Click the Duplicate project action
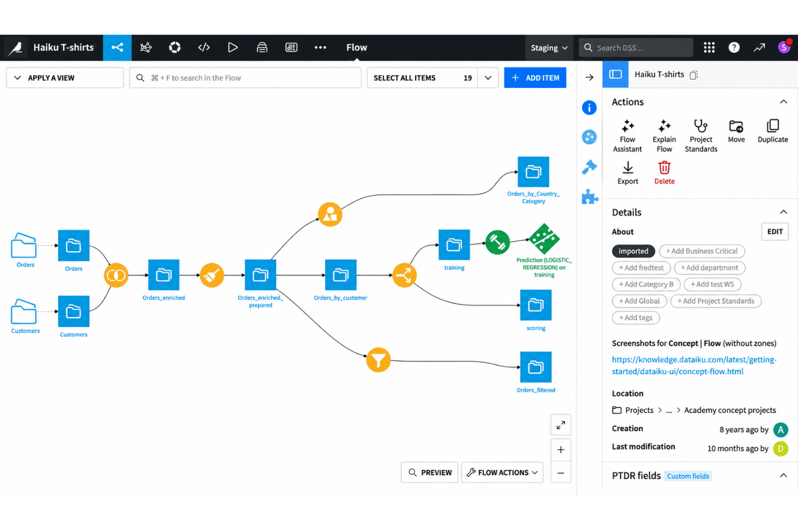798x532 pixels. pos(773,131)
